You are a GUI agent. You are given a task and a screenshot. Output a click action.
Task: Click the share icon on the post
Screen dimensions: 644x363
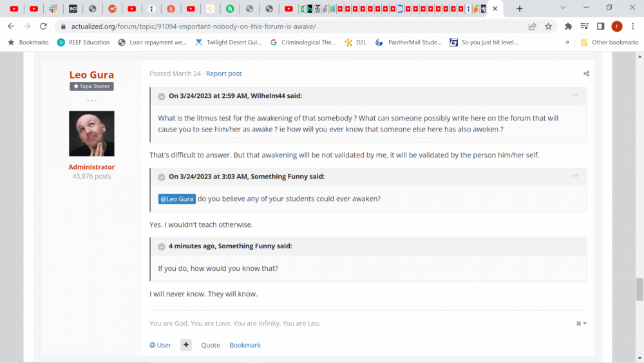[x=586, y=74]
